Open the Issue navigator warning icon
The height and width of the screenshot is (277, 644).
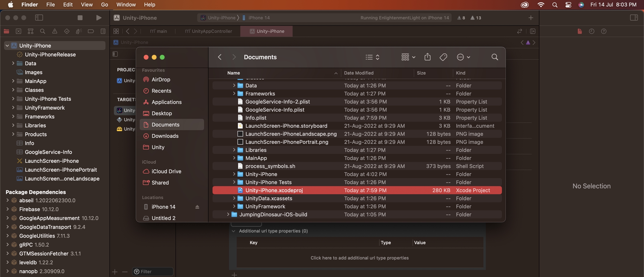click(x=55, y=31)
